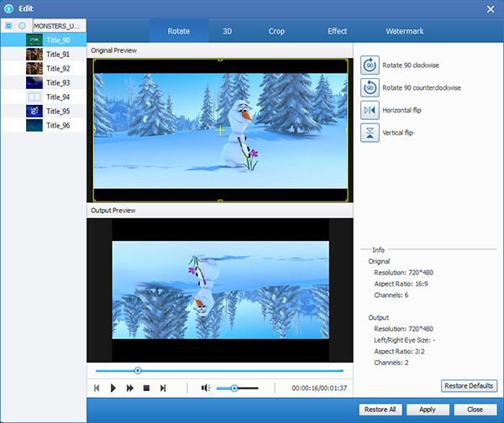Click the Vertical flip icon
The height and width of the screenshot is (423, 504).
click(x=370, y=133)
